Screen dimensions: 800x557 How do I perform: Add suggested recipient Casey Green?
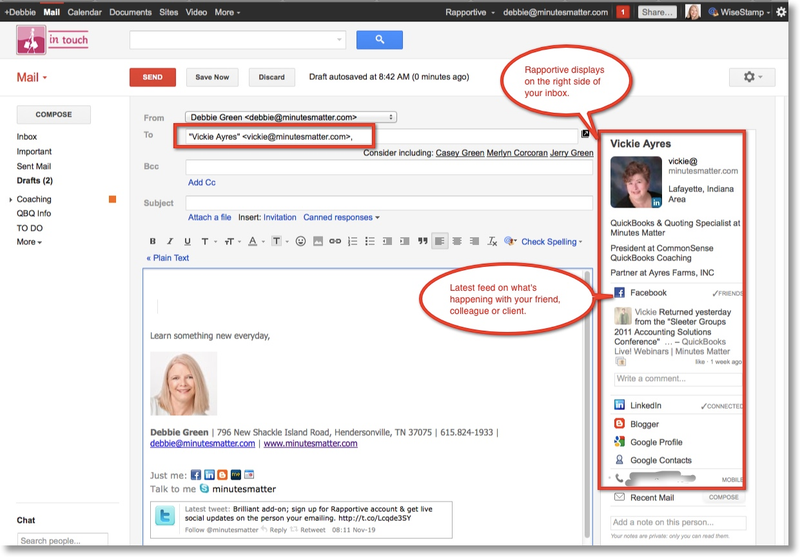(460, 153)
